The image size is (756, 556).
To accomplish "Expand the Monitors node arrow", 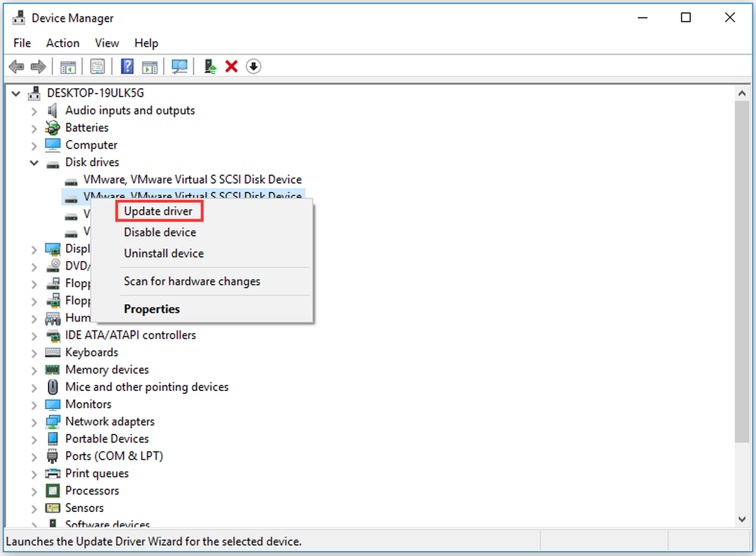I will pos(34,404).
